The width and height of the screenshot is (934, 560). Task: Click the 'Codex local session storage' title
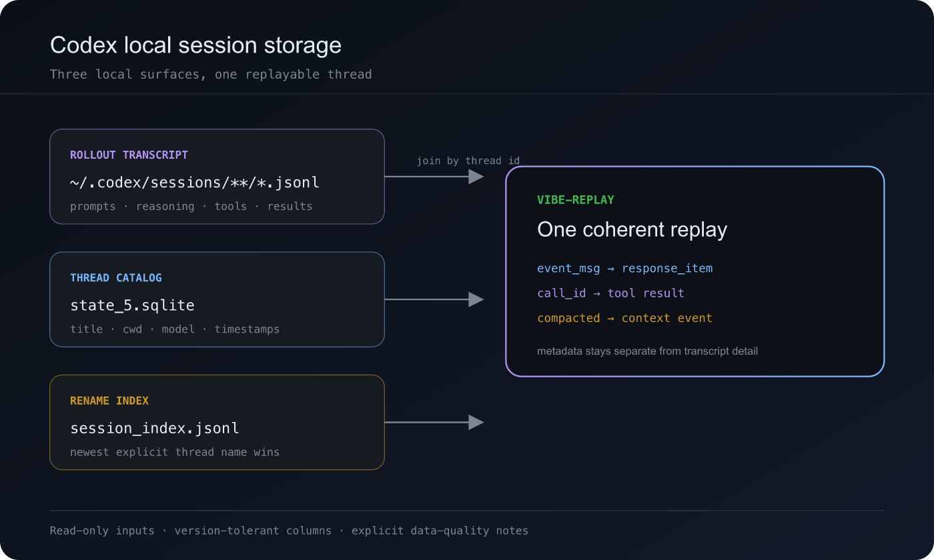point(195,45)
